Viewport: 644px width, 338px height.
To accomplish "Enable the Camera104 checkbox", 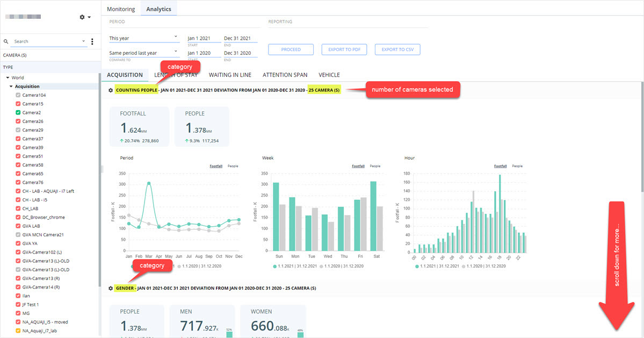I will click(18, 95).
